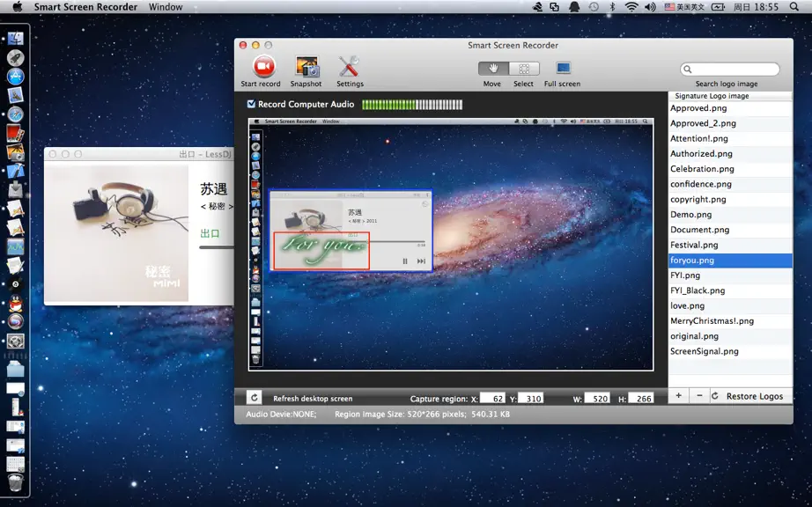Choose Full screen capture icon
The width and height of the screenshot is (812, 507).
pyautogui.click(x=563, y=69)
